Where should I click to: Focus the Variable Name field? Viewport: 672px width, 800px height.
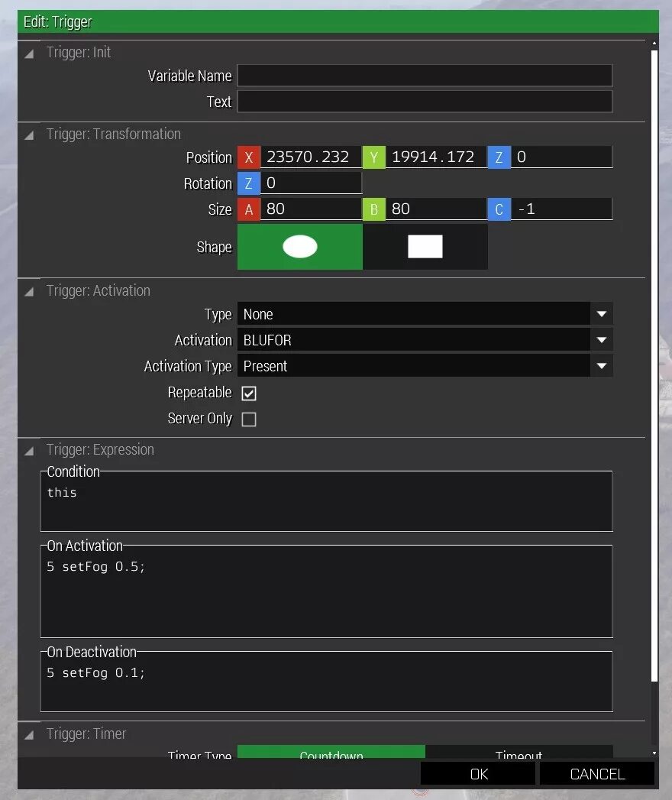coord(425,76)
